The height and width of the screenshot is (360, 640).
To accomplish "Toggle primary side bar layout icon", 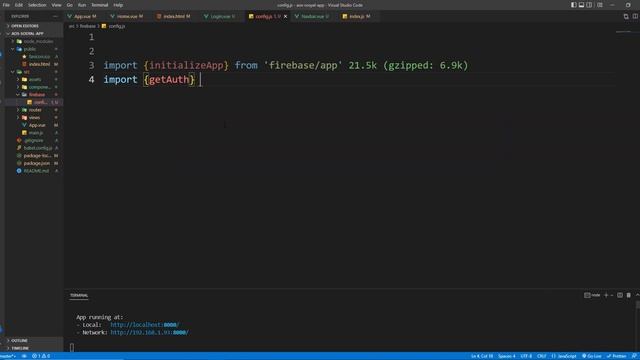I will [573, 5].
